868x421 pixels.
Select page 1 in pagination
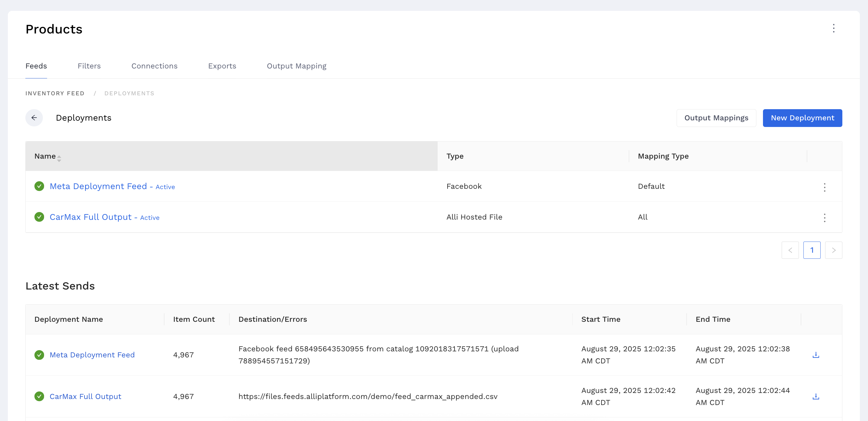point(812,250)
